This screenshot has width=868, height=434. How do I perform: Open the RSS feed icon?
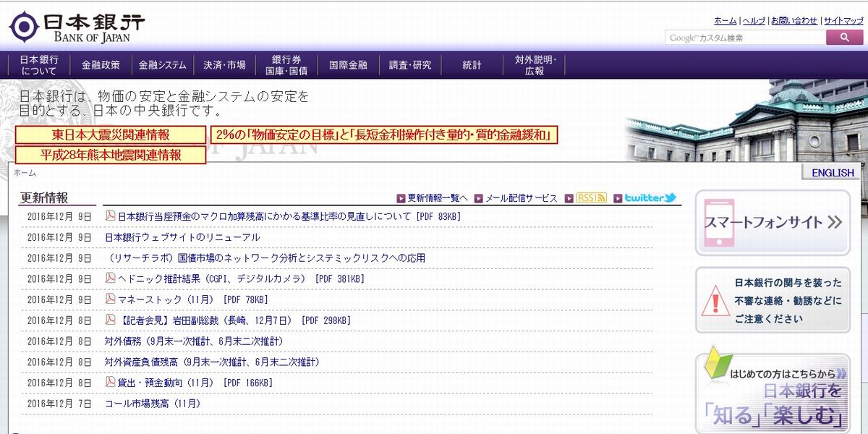591,198
